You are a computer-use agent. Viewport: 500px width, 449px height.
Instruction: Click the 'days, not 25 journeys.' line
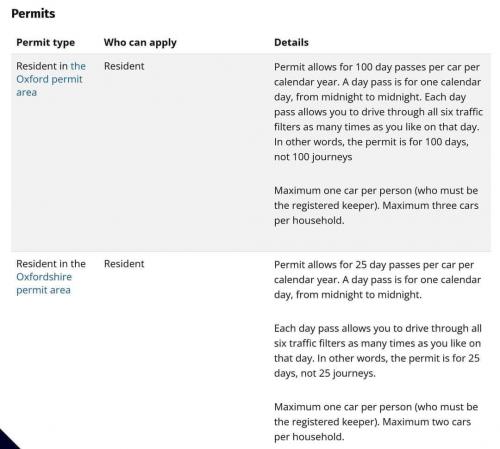(325, 373)
